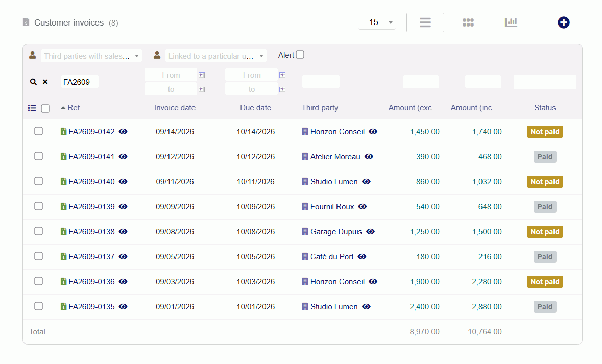Click the Ref. search field containing FA2609
This screenshot has height=364, width=602.
pyautogui.click(x=80, y=82)
